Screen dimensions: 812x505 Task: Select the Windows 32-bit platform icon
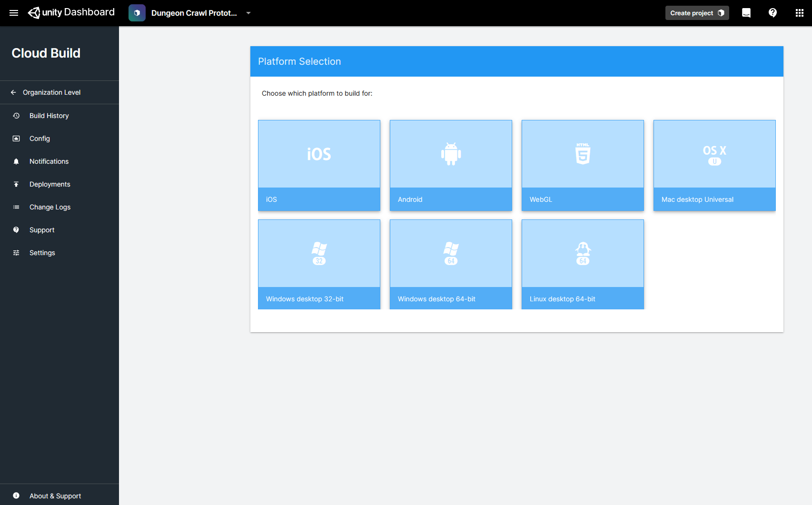click(319, 253)
